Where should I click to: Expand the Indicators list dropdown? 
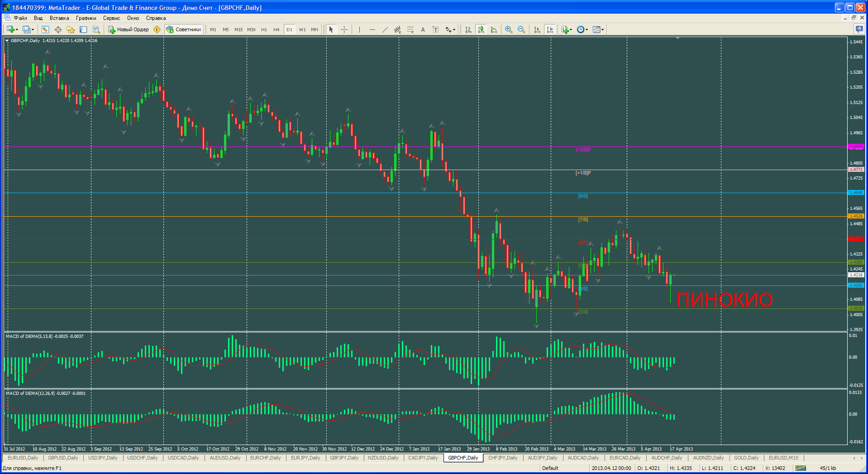[x=567, y=29]
